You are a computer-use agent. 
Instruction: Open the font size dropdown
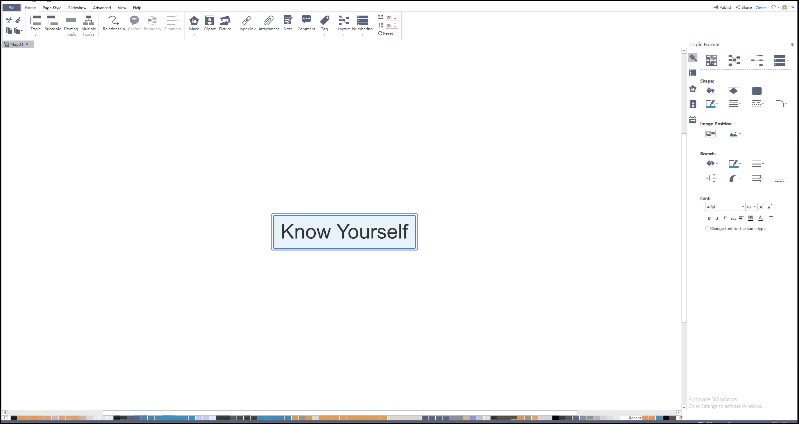click(x=751, y=207)
